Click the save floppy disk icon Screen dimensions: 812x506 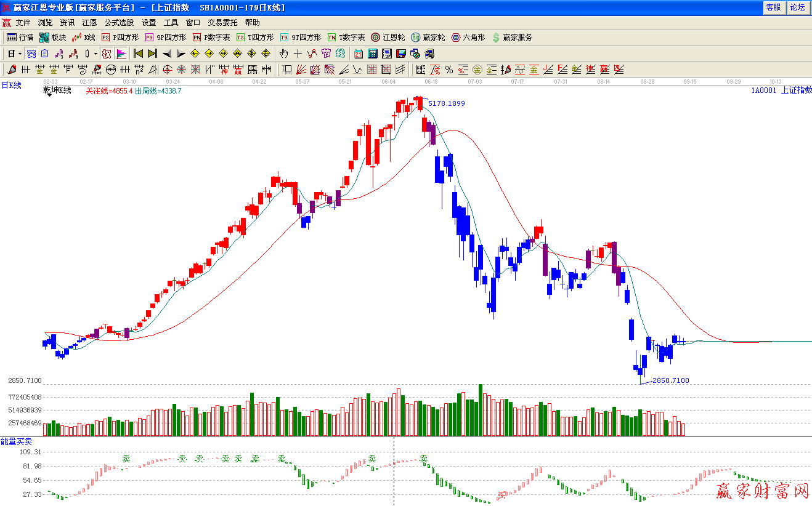point(400,54)
